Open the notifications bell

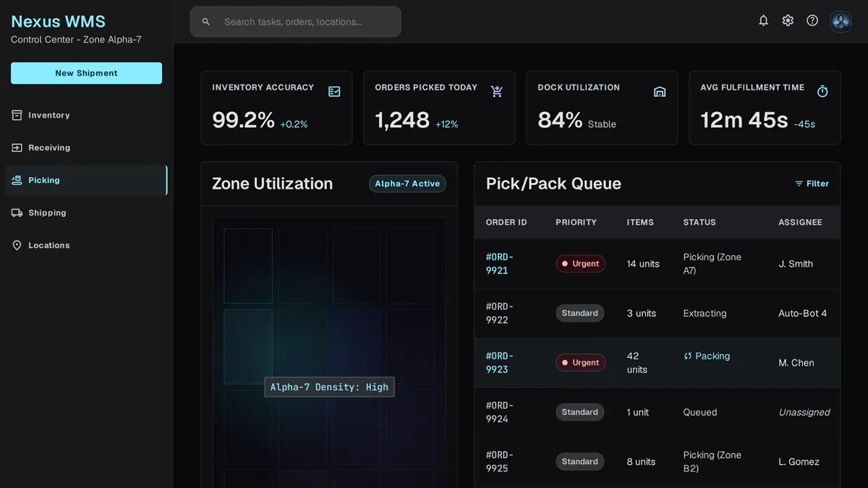tap(763, 21)
